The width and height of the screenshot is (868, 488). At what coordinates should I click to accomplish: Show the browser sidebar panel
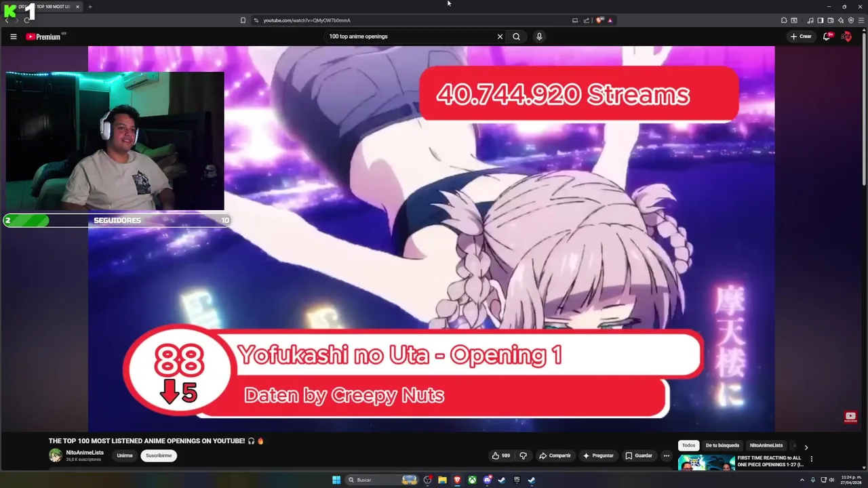coord(820,20)
